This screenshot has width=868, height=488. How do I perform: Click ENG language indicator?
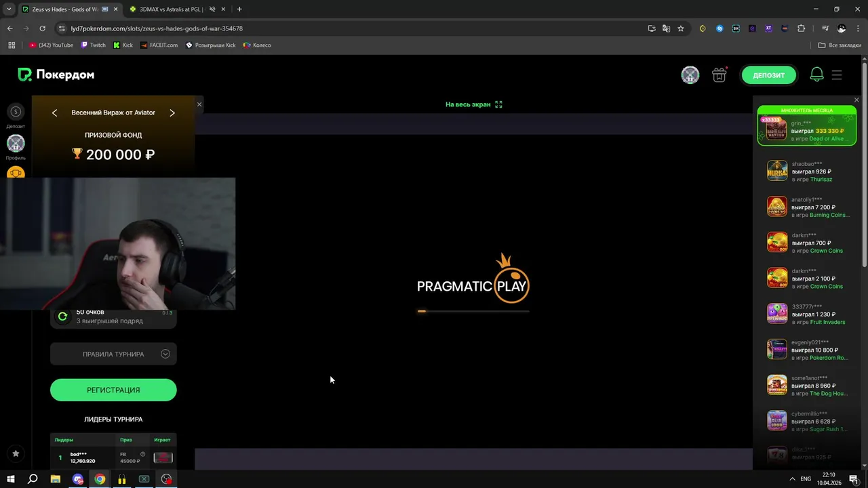tap(806, 479)
